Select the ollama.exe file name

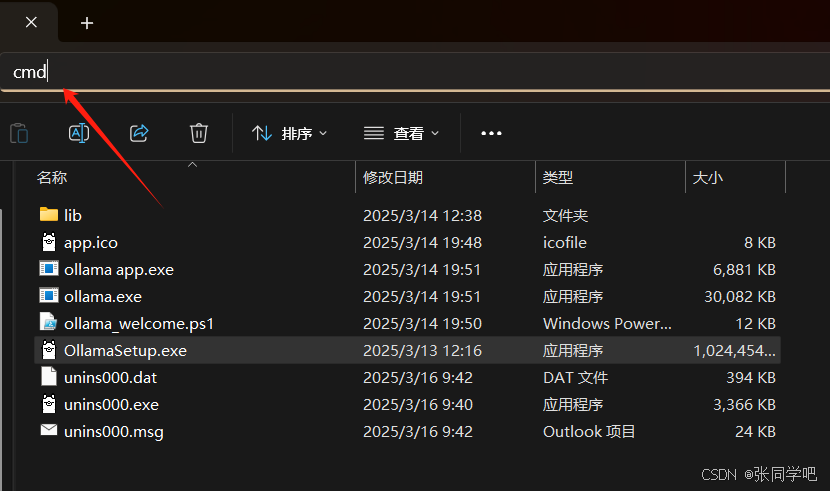tap(103, 297)
